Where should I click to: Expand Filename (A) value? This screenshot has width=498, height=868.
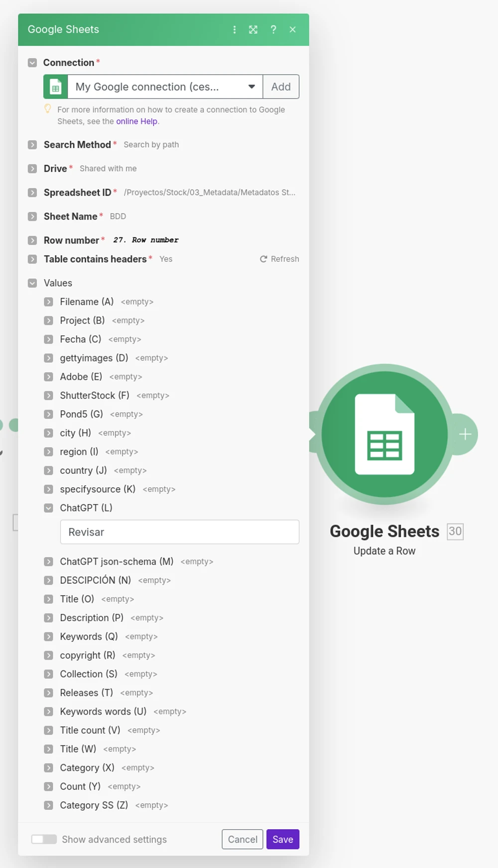pos(48,302)
